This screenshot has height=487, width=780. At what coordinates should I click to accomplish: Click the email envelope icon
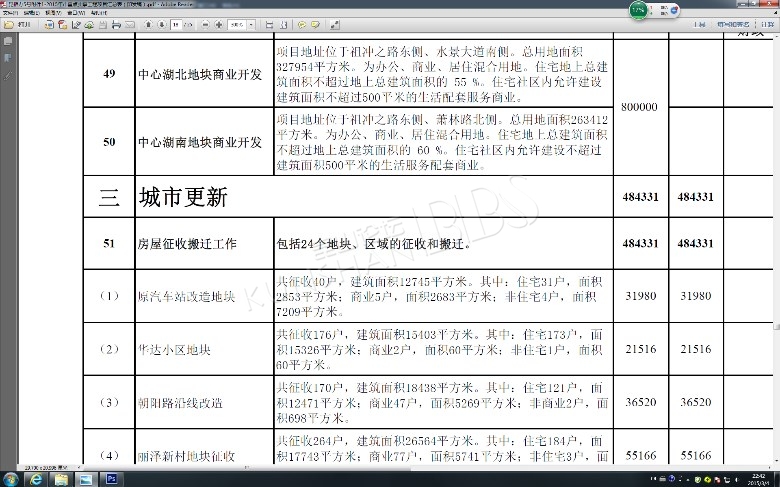[130, 24]
